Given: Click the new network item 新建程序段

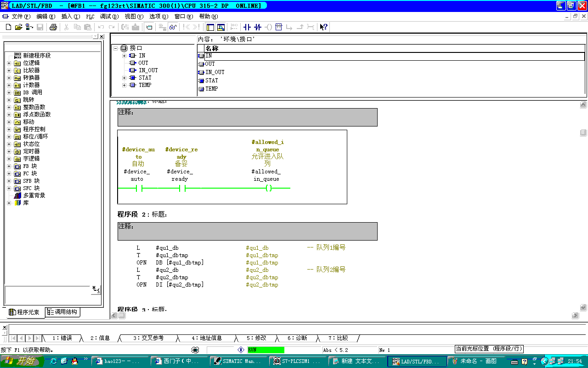Looking at the screenshot, I should click(37, 56).
